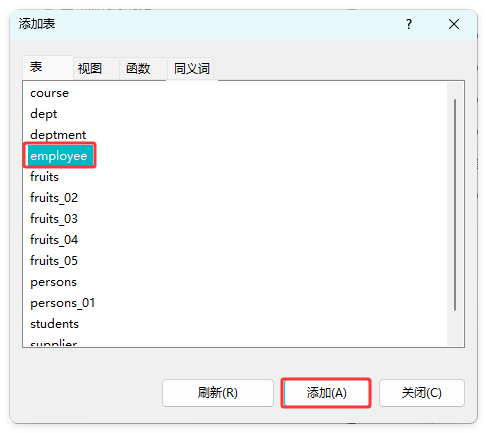
Task: Open the 函数 tab
Action: [x=143, y=69]
